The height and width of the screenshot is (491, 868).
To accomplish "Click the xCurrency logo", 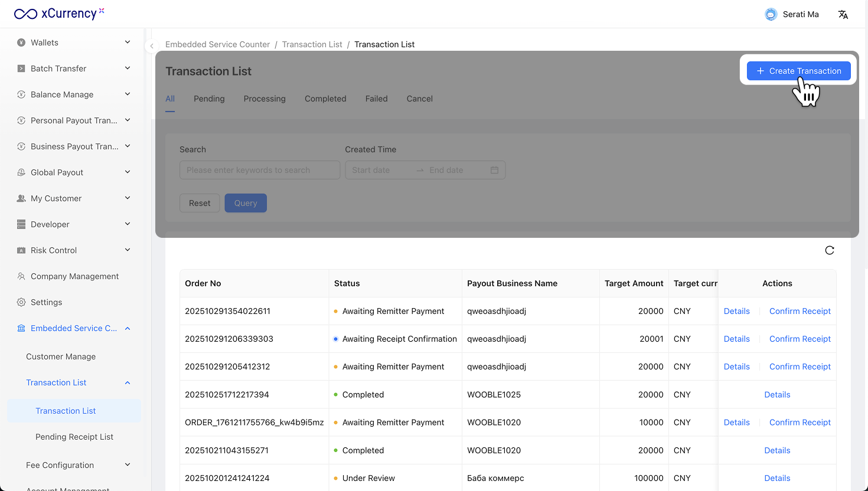I will tap(59, 14).
